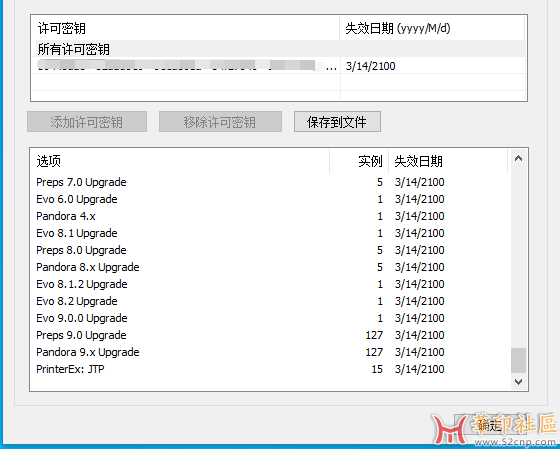Click the license key expiry 3/14/2100 cell
This screenshot has height=449, width=560.
[x=370, y=66]
